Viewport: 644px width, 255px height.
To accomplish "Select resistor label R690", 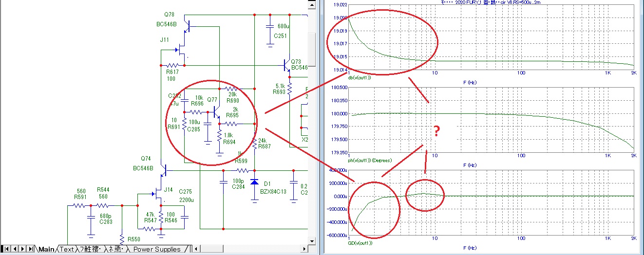I will point(233,101).
